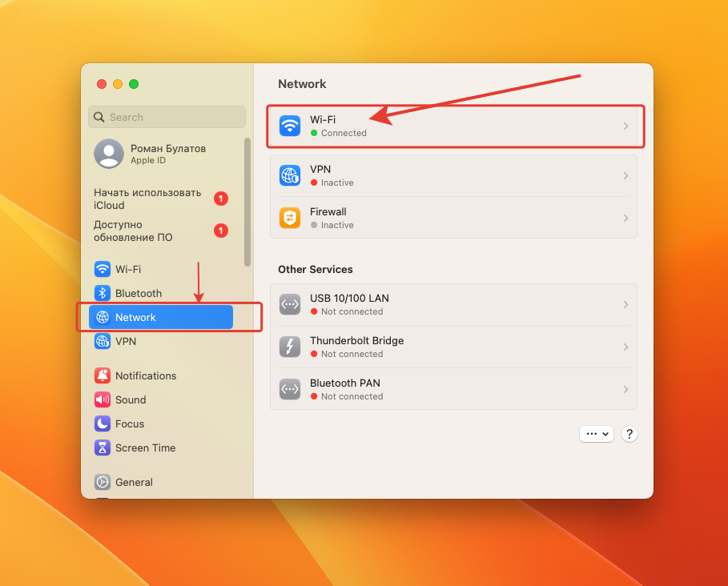
Task: Expand the Thunderbolt Bridge row chevron
Action: [x=625, y=347]
